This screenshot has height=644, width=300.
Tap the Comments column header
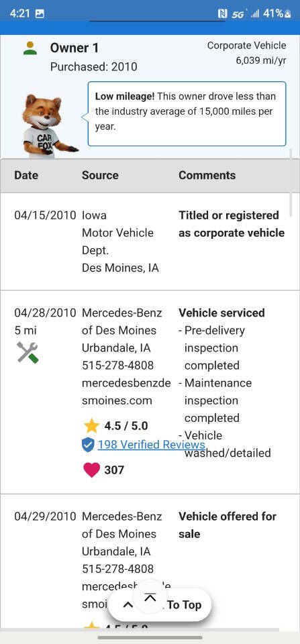(x=207, y=175)
